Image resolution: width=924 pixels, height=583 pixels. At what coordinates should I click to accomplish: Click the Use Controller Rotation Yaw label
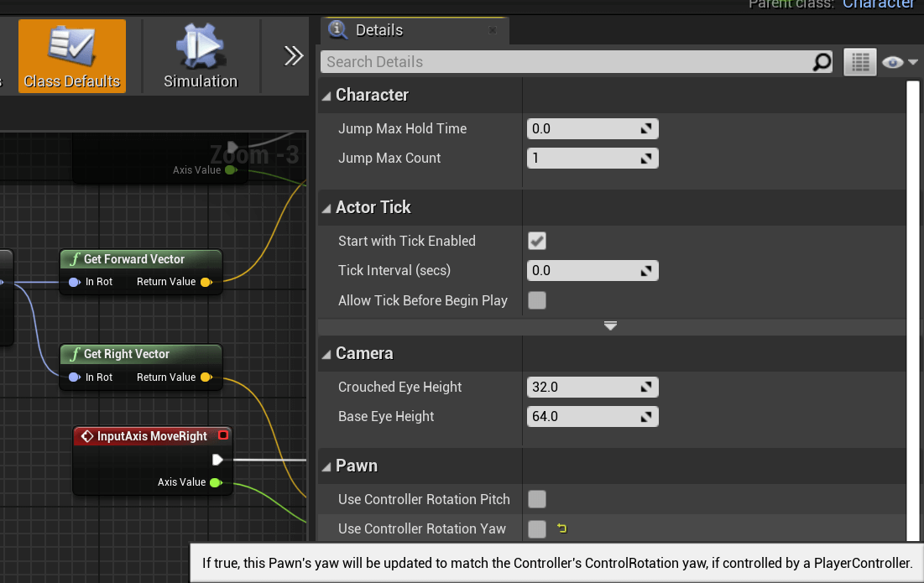click(422, 528)
